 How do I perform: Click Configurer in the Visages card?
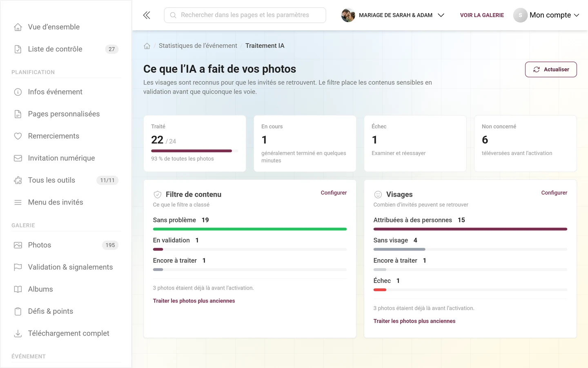554,193
